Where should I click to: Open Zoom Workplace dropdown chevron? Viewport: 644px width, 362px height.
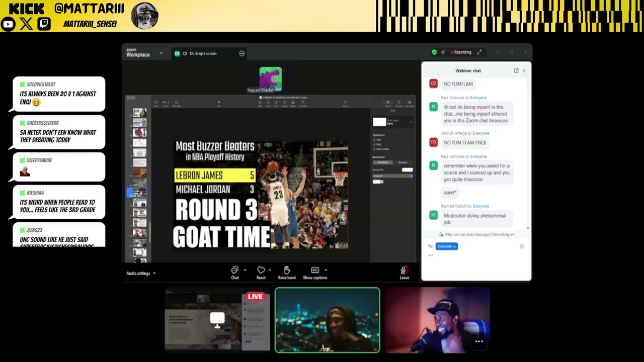point(161,53)
